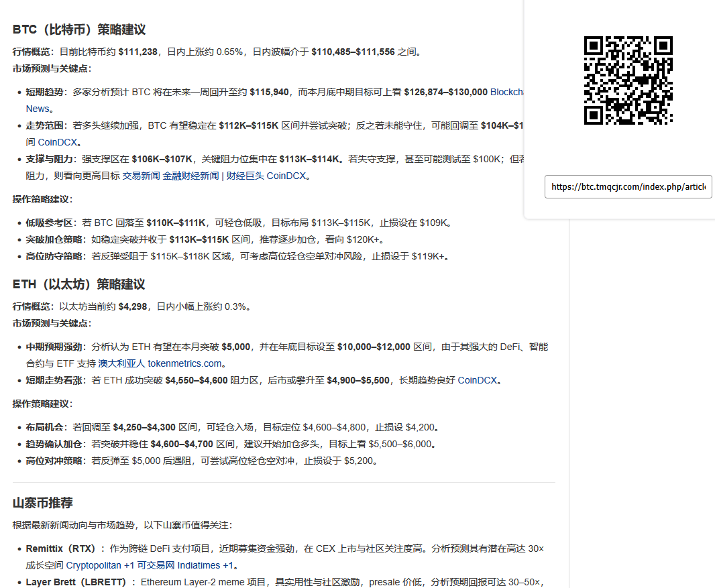The width and height of the screenshot is (715, 588).
Task: Open the 交易新闻 link
Action: (141, 176)
